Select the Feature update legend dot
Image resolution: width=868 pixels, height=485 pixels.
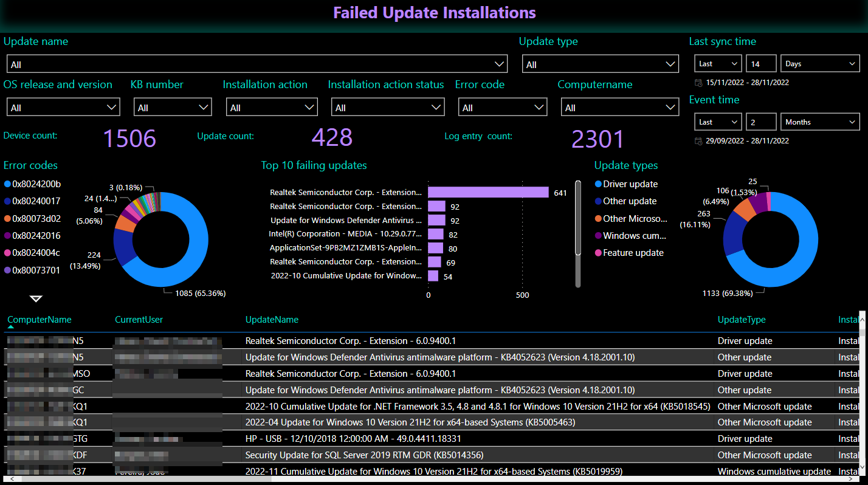tap(598, 253)
